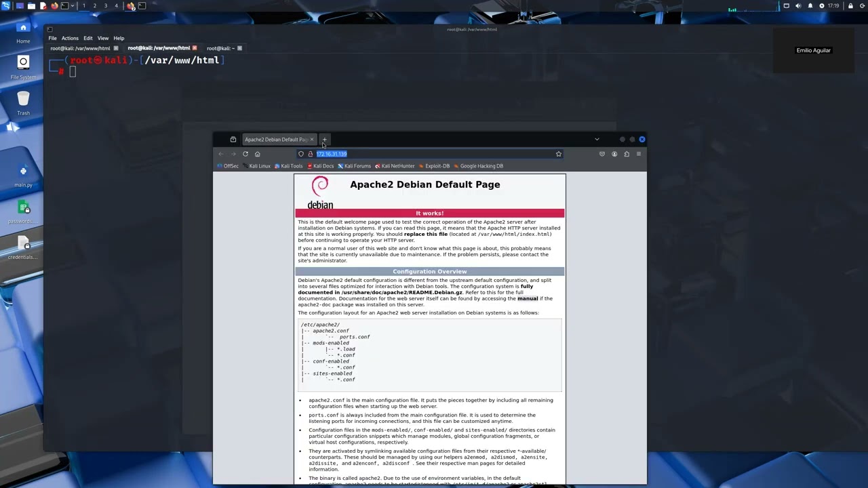The width and height of the screenshot is (868, 488).
Task: Switch to workspace 4
Action: (x=117, y=5)
